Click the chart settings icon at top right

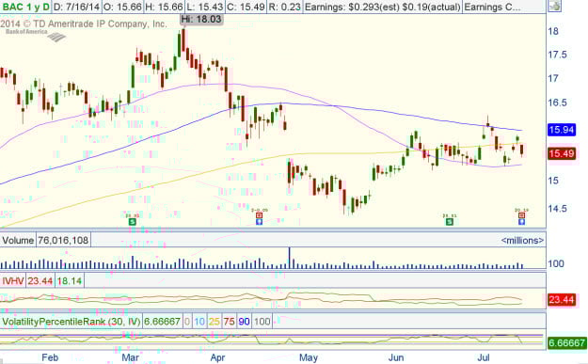click(555, 6)
